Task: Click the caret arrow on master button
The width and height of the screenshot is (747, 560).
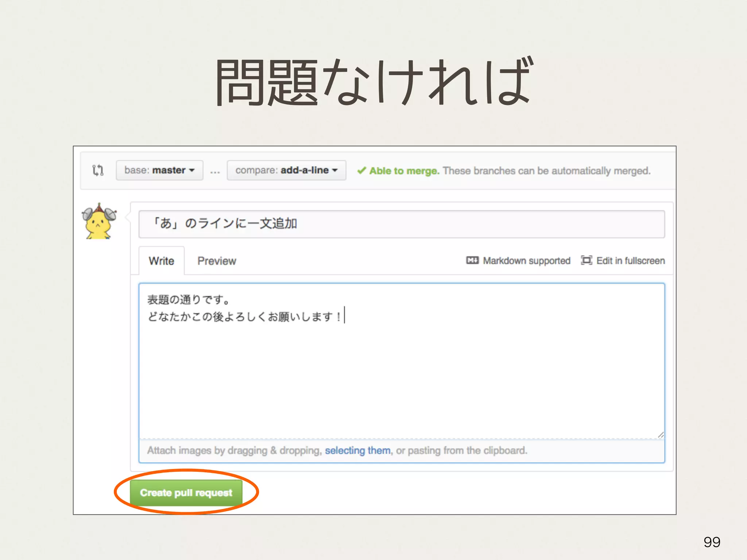Action: coord(192,170)
